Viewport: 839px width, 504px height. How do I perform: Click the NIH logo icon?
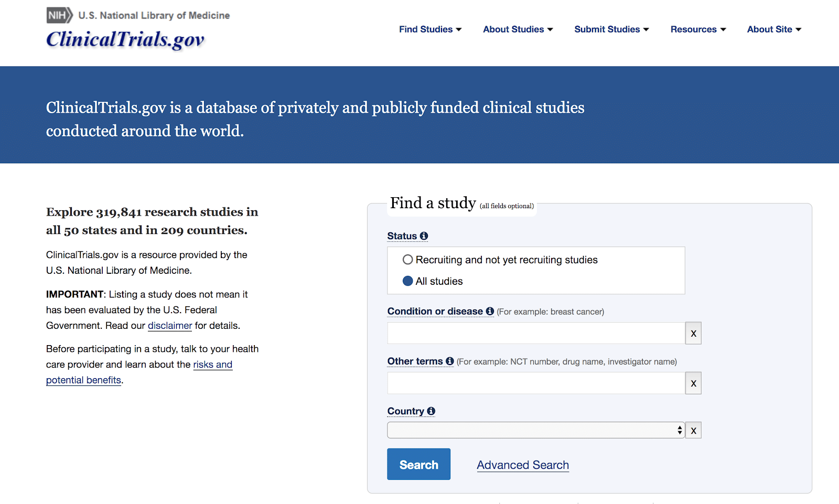click(60, 15)
